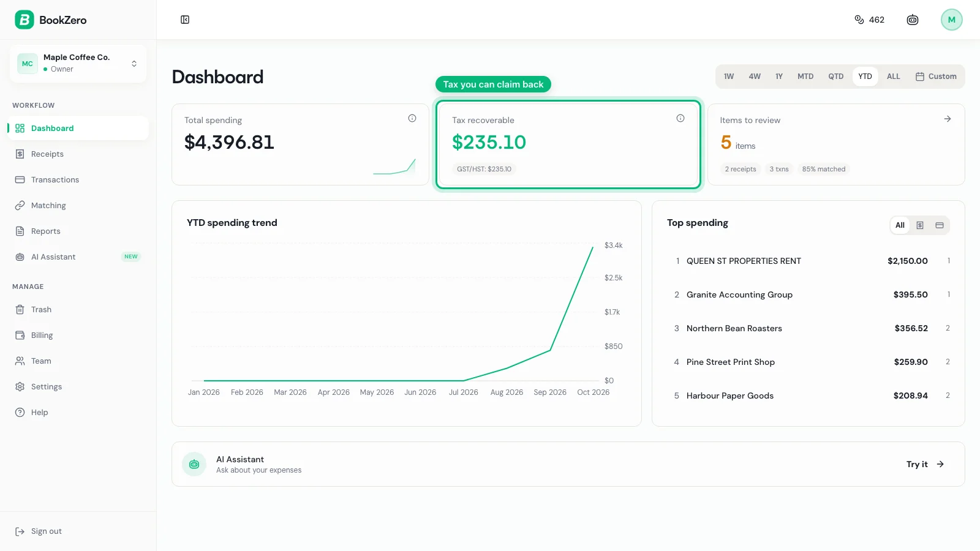
Task: Click the Billing icon in sidebar
Action: coord(20,335)
